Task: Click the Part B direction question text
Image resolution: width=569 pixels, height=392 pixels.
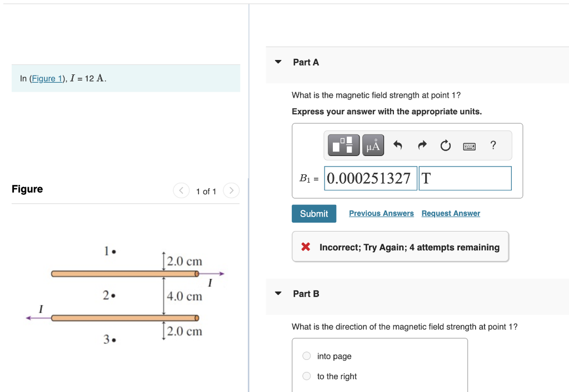Action: (405, 326)
